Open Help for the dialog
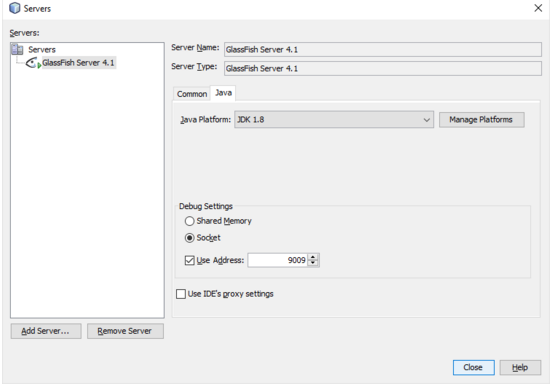 [520, 368]
